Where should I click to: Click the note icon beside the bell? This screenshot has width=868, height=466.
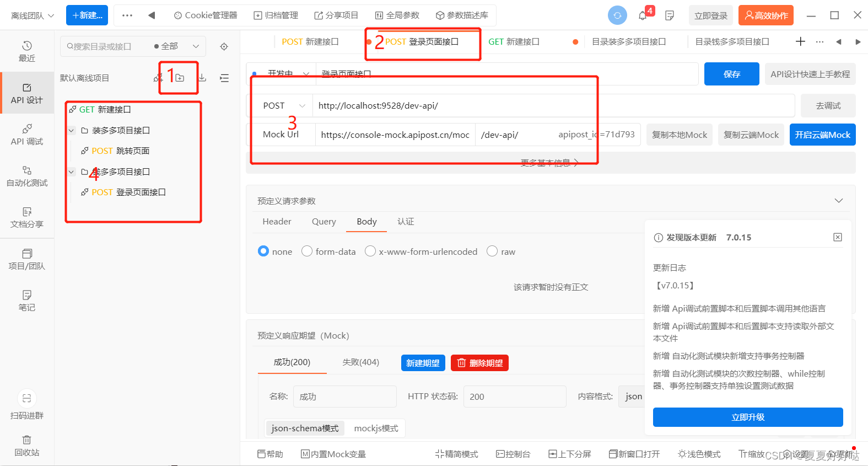[670, 15]
